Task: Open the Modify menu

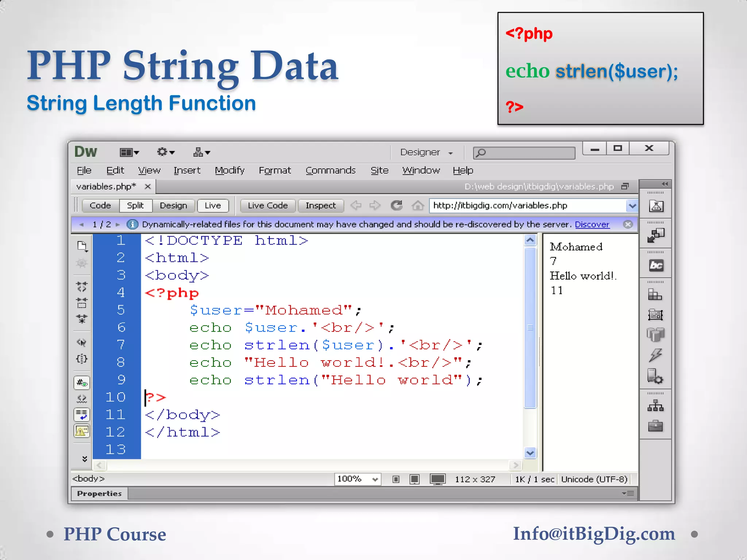Action: [x=229, y=170]
